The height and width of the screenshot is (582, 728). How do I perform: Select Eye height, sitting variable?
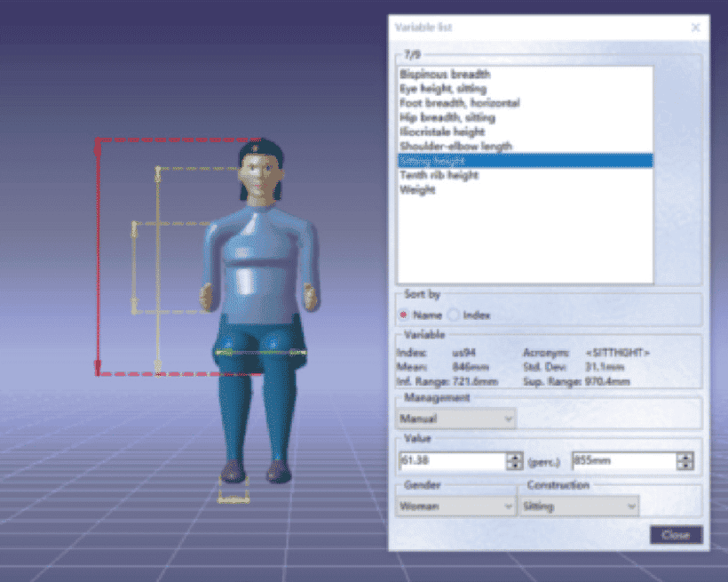point(443,88)
